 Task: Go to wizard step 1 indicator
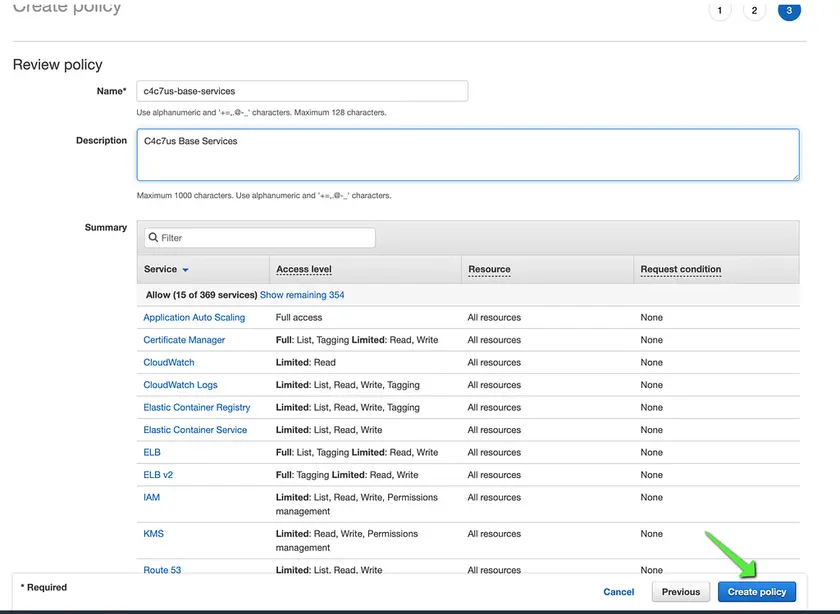719,10
